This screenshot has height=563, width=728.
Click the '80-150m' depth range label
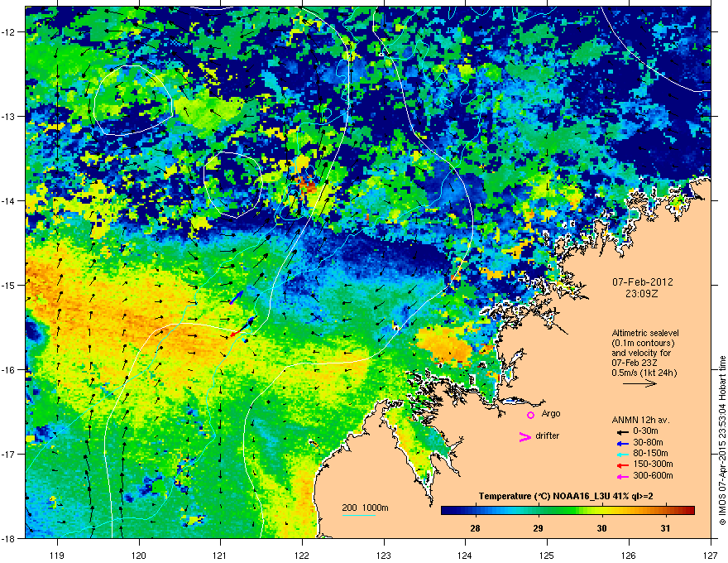650,453
